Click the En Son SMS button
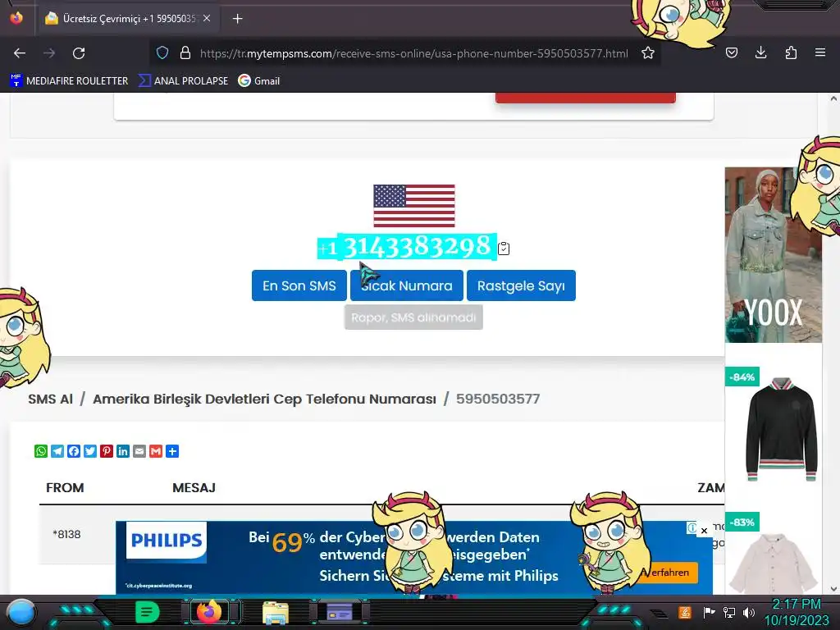The image size is (840, 630). click(299, 285)
